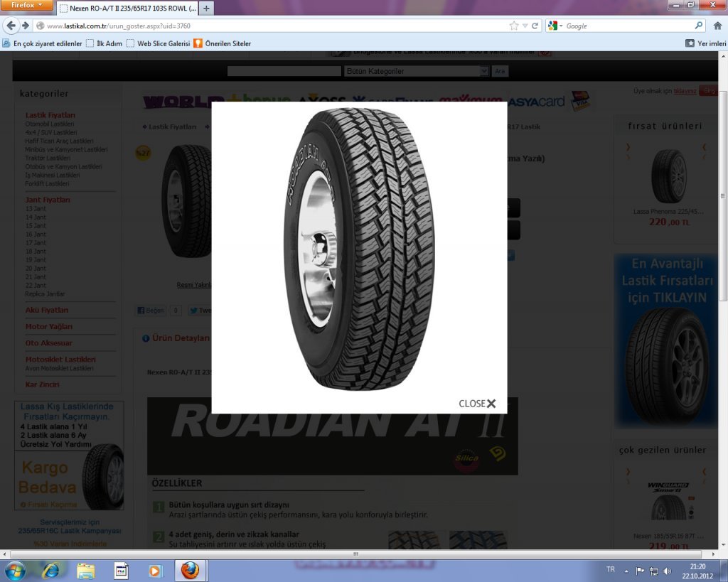Click the Web Slice Galerisi bookmark toggle
The width and height of the screenshot is (728, 582).
(x=130, y=43)
